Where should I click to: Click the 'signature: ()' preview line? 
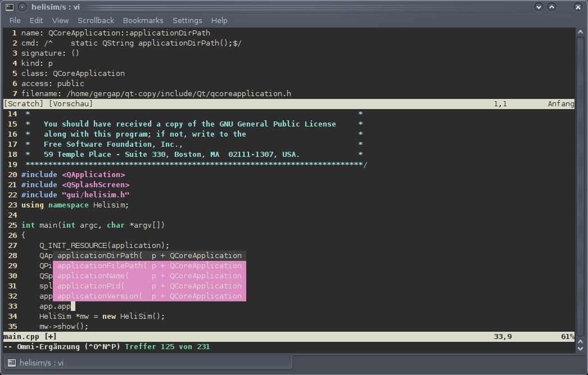pos(50,53)
